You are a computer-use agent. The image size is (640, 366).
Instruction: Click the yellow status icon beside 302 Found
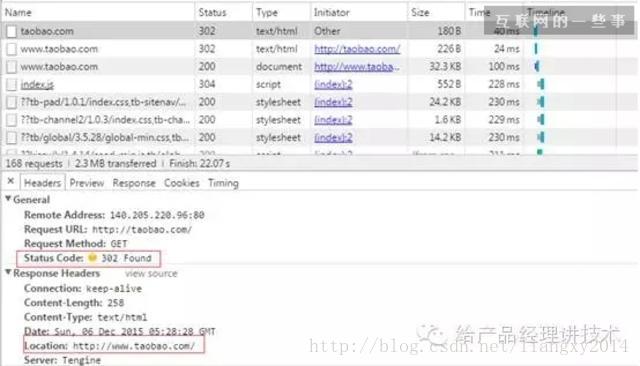(x=93, y=257)
